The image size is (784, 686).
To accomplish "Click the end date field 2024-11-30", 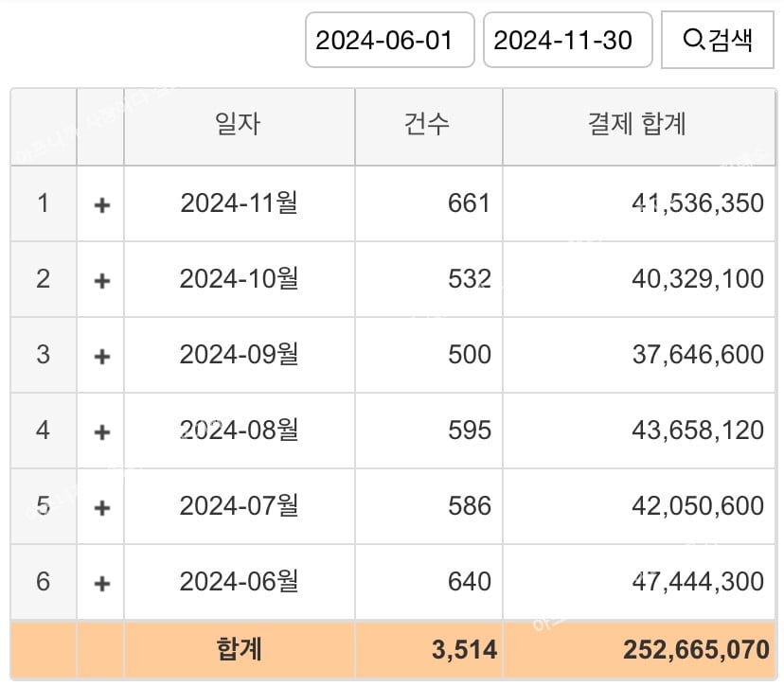I will (x=567, y=40).
